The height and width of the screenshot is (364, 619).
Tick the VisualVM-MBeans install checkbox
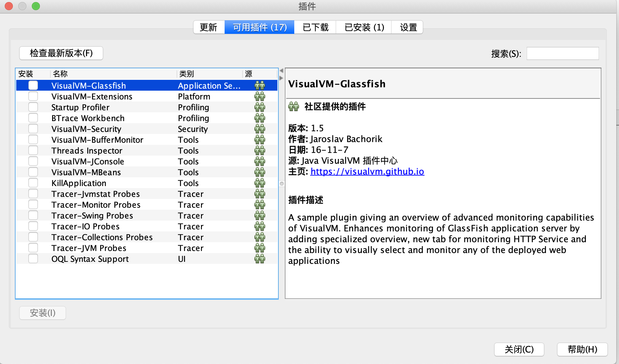click(x=33, y=172)
